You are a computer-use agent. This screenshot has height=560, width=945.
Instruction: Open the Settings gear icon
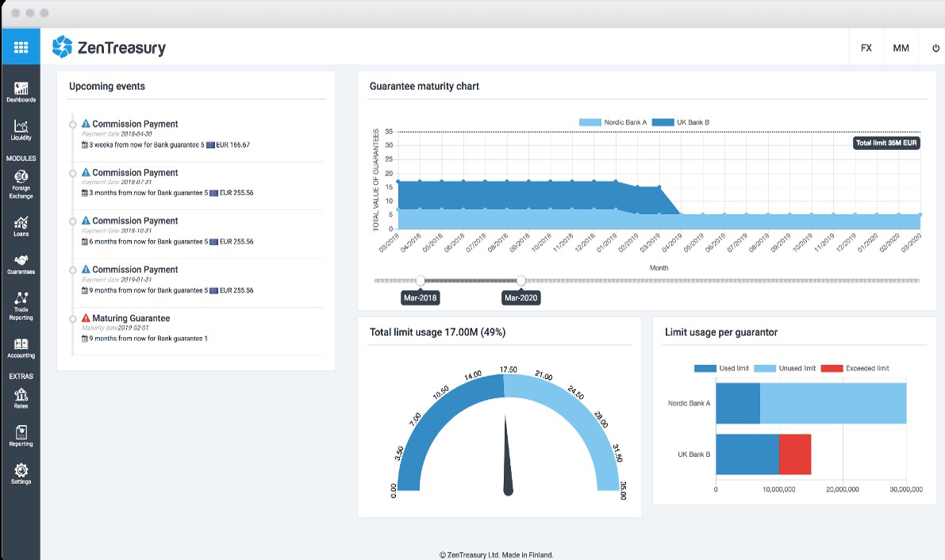pyautogui.click(x=21, y=470)
